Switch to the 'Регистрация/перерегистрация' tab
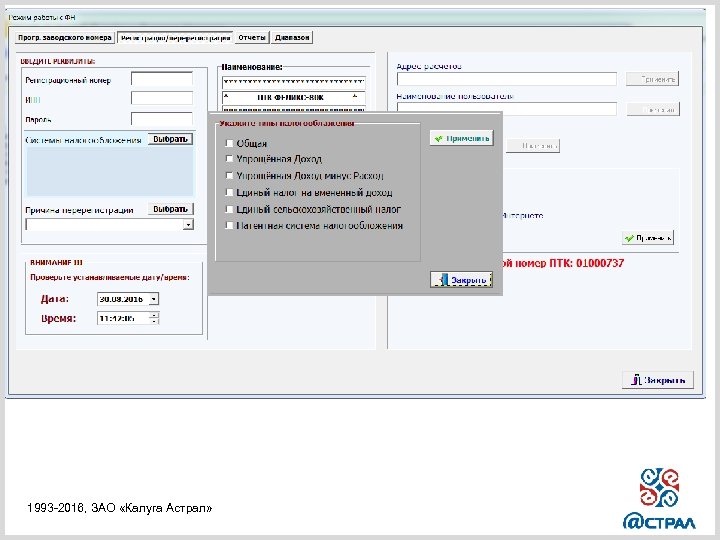720x540 pixels. (x=175, y=38)
